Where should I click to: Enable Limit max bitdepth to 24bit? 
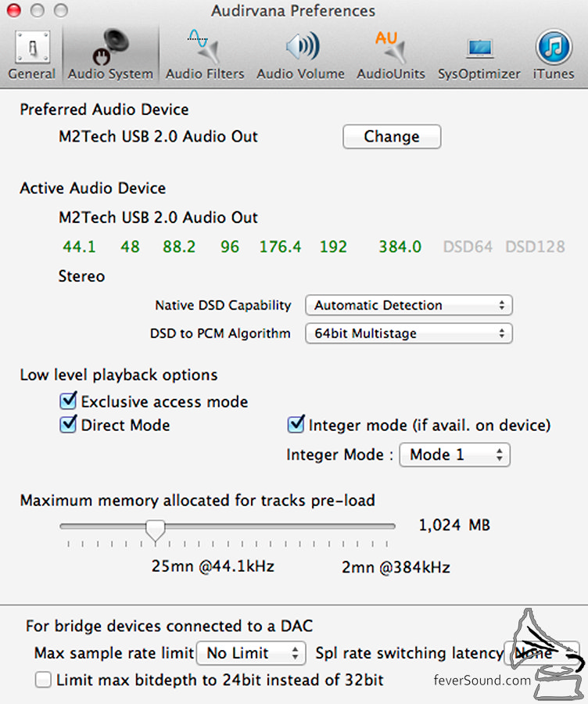coord(43,680)
